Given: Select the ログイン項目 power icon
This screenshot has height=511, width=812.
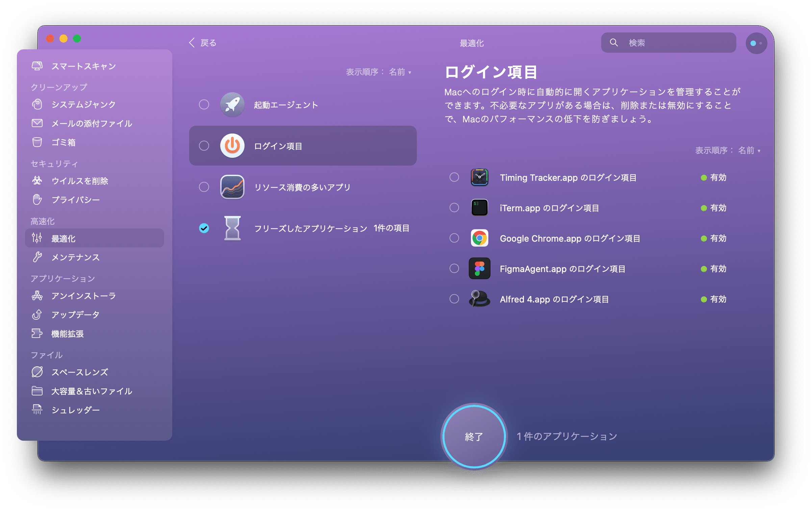Looking at the screenshot, I should coord(231,146).
